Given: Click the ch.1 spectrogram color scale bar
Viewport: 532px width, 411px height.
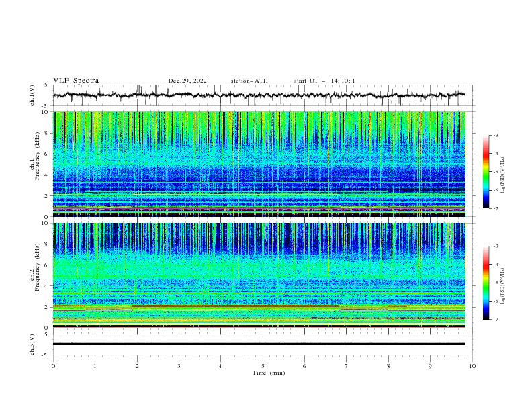Looking at the screenshot, I should pyautogui.click(x=486, y=172).
